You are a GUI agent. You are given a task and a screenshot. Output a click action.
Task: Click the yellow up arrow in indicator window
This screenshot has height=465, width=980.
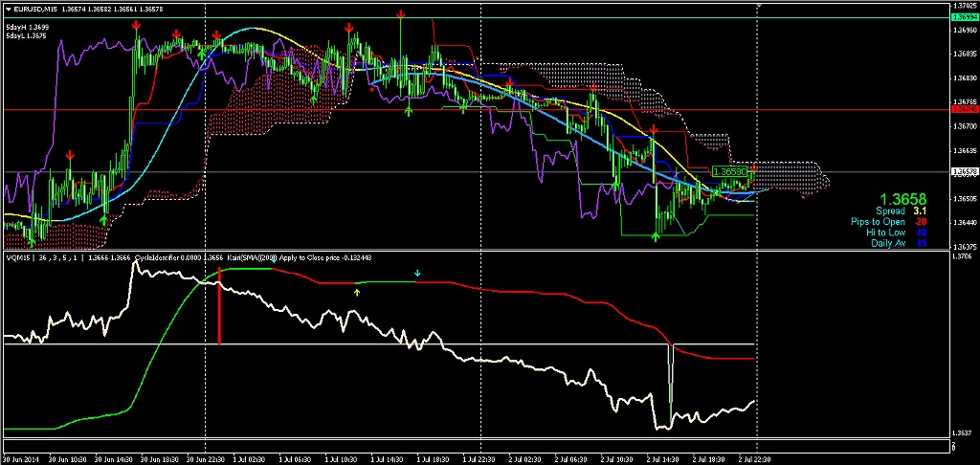click(x=357, y=291)
